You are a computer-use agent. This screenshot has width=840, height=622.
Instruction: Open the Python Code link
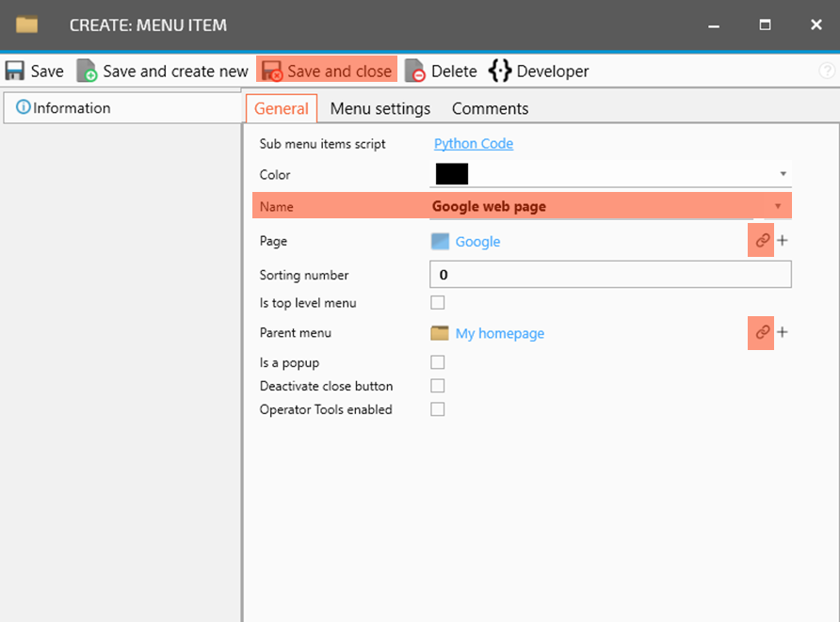pos(473,144)
